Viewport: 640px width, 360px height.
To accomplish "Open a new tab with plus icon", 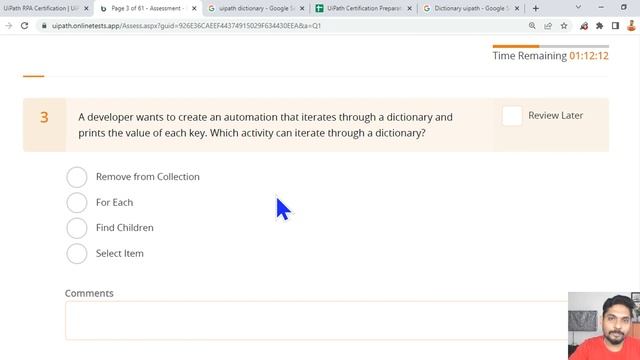I will (x=536, y=8).
